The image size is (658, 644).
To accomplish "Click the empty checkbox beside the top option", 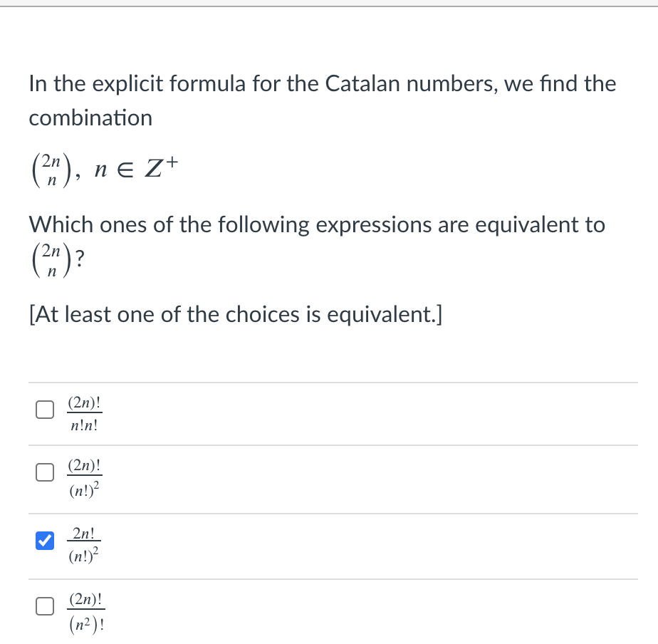I will (x=45, y=409).
